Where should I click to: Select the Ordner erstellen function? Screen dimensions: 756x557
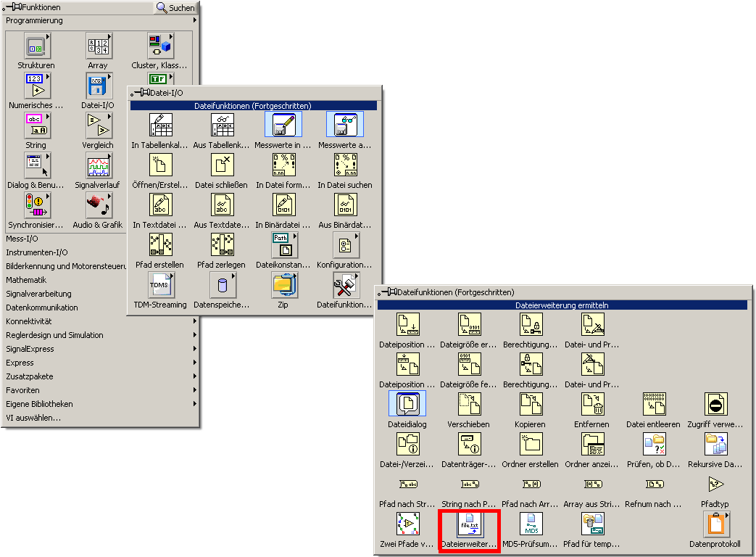(x=531, y=444)
